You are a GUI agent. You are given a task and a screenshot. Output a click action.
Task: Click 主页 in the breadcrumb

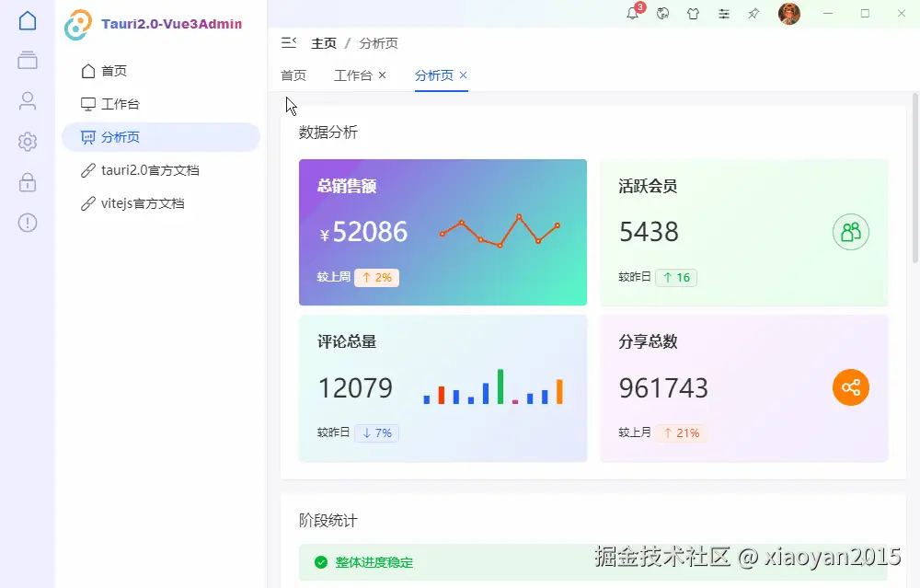(x=324, y=43)
